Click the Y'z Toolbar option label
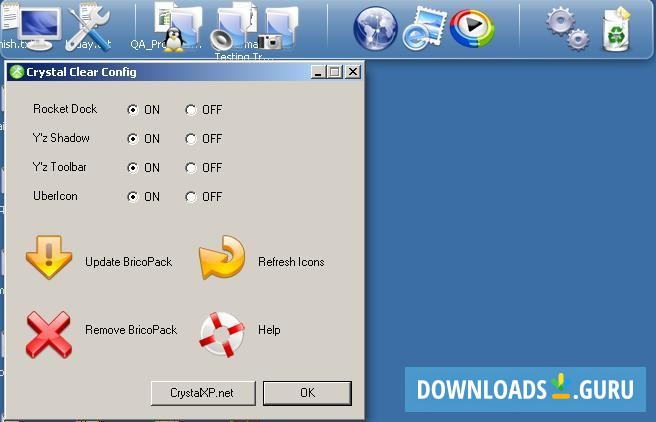 pyautogui.click(x=59, y=167)
